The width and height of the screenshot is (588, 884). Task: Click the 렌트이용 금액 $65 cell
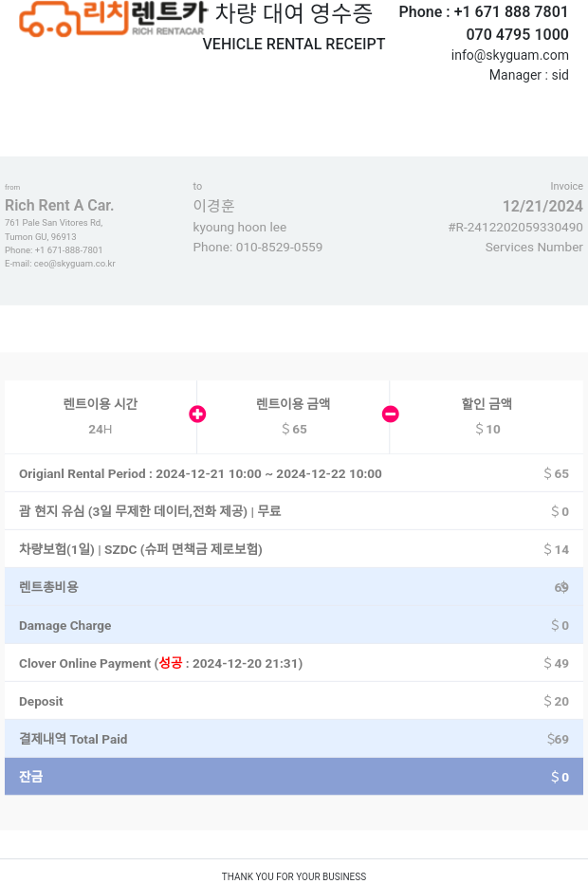coord(293,416)
